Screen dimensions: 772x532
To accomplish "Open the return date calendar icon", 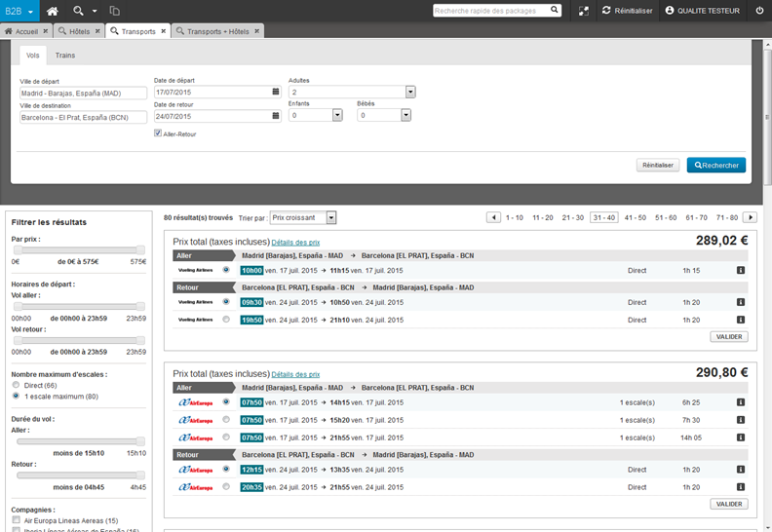I will click(276, 116).
